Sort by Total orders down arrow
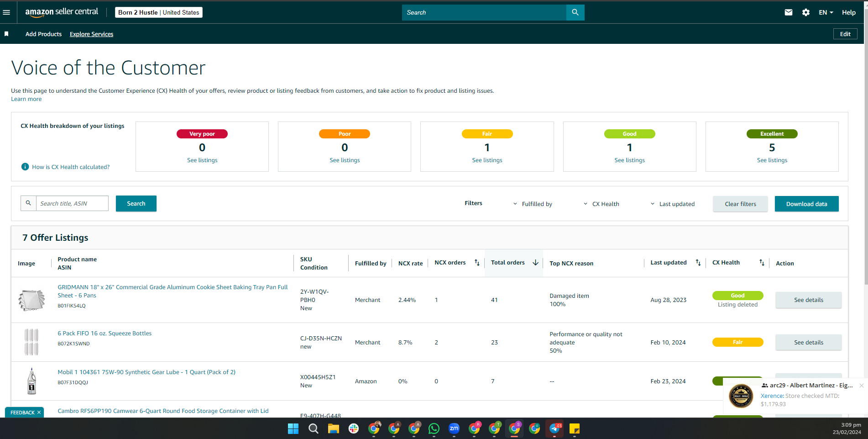The height and width of the screenshot is (439, 868). 535,263
